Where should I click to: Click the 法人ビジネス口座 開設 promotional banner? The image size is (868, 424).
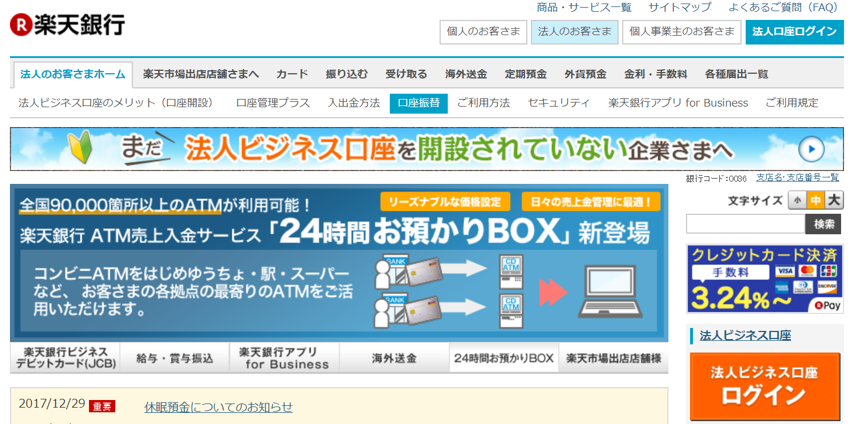pyautogui.click(x=427, y=149)
